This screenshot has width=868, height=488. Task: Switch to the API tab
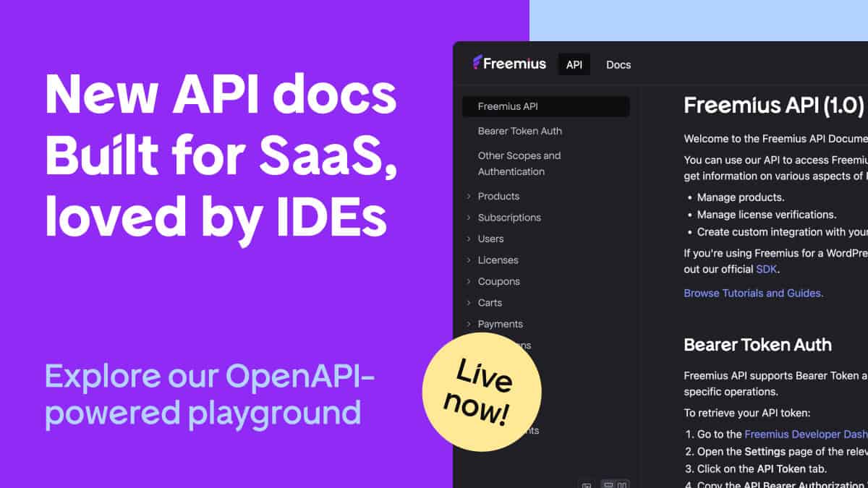[574, 64]
